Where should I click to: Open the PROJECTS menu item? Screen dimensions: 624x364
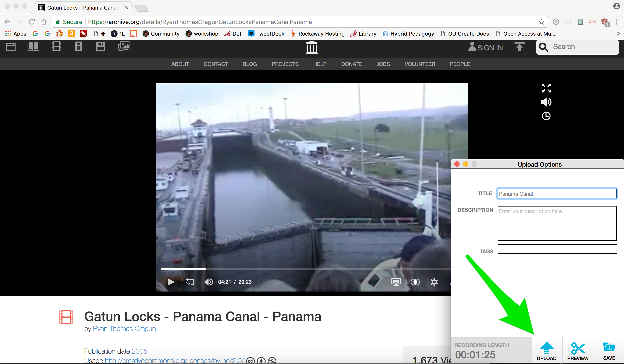pos(285,64)
